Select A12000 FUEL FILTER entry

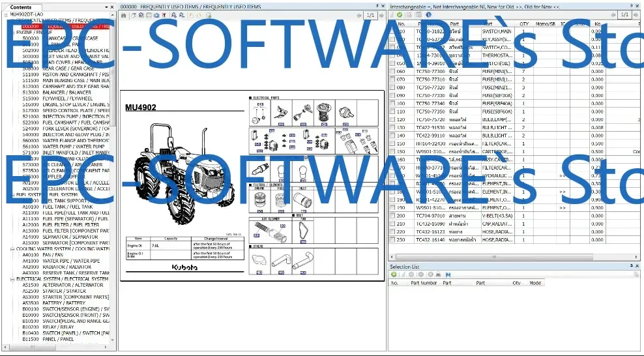coord(61,225)
